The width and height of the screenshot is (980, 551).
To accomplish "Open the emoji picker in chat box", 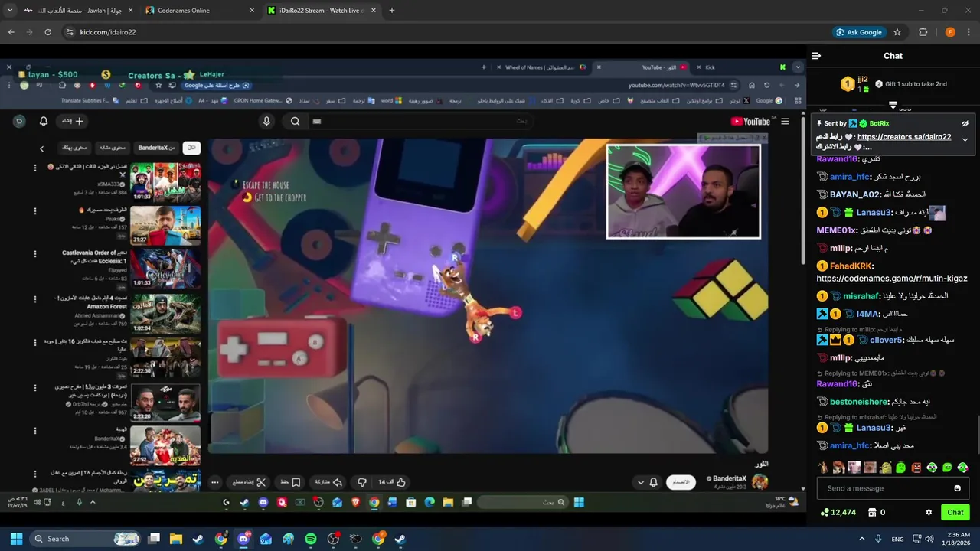I will tap(957, 488).
